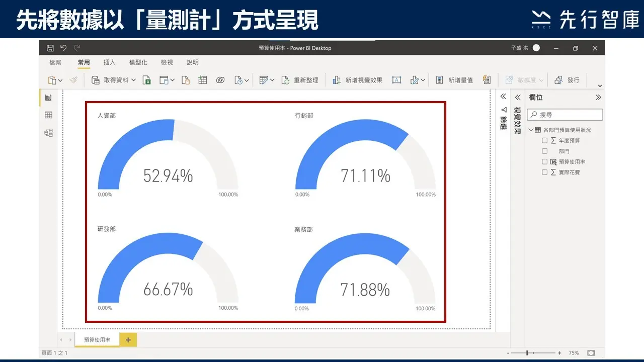
Task: Click the Refresh (重新整理) button
Action: 300,80
